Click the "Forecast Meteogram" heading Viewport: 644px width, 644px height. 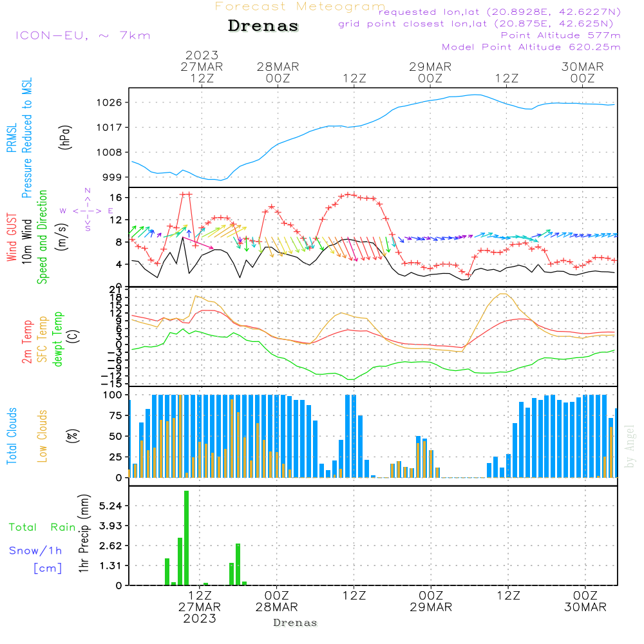300,6
